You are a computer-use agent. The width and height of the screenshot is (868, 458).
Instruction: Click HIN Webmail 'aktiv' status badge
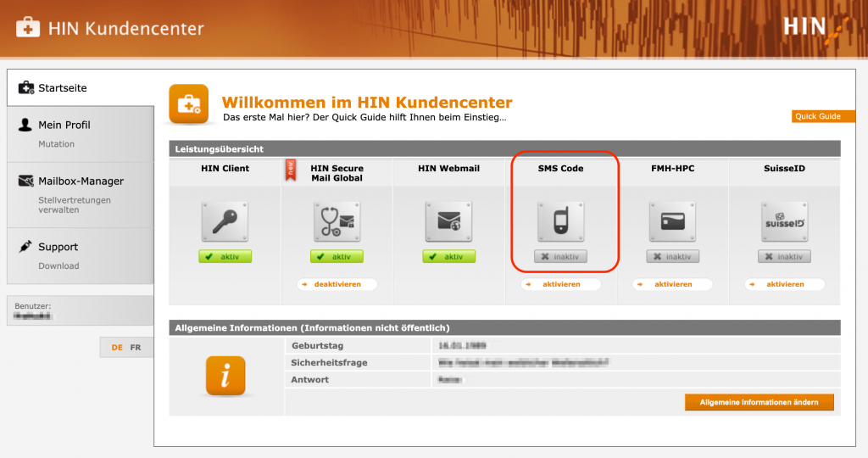pyautogui.click(x=448, y=256)
